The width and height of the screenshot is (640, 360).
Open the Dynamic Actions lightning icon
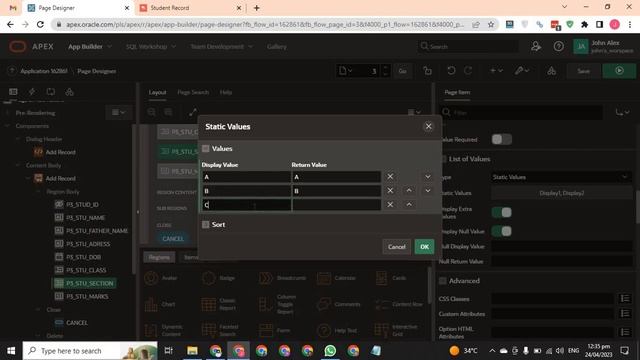pyautogui.click(x=32, y=91)
